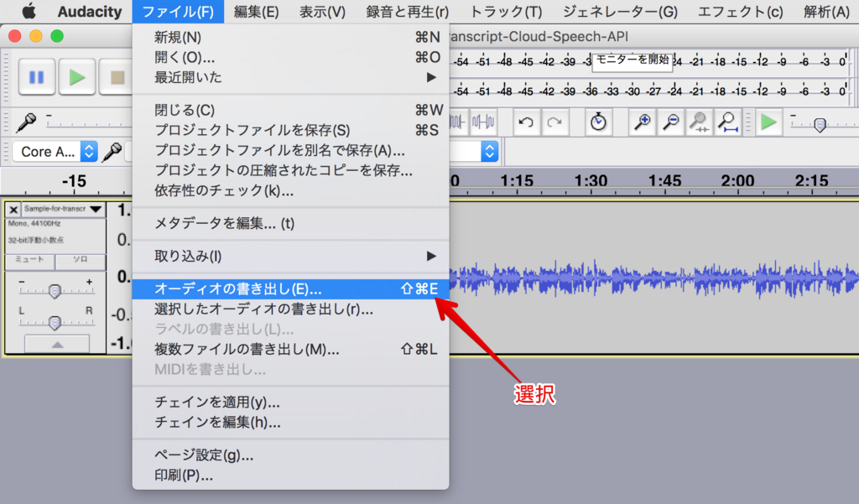This screenshot has width=859, height=504.
Task: Choose 複数ファイルの書き出し(M)...
Action: [290, 349]
